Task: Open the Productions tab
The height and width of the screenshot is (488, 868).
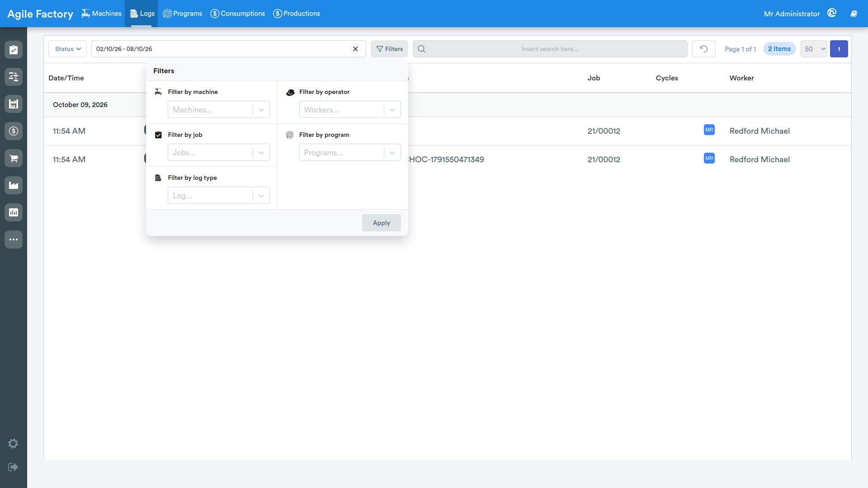Action: (297, 14)
